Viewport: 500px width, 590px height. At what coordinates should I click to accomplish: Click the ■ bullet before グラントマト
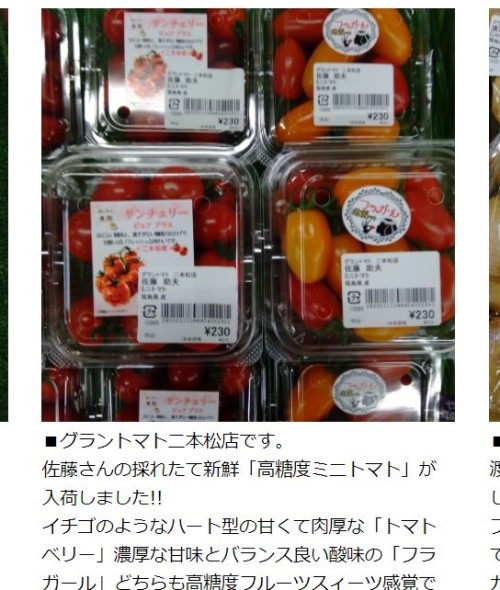[51, 441]
